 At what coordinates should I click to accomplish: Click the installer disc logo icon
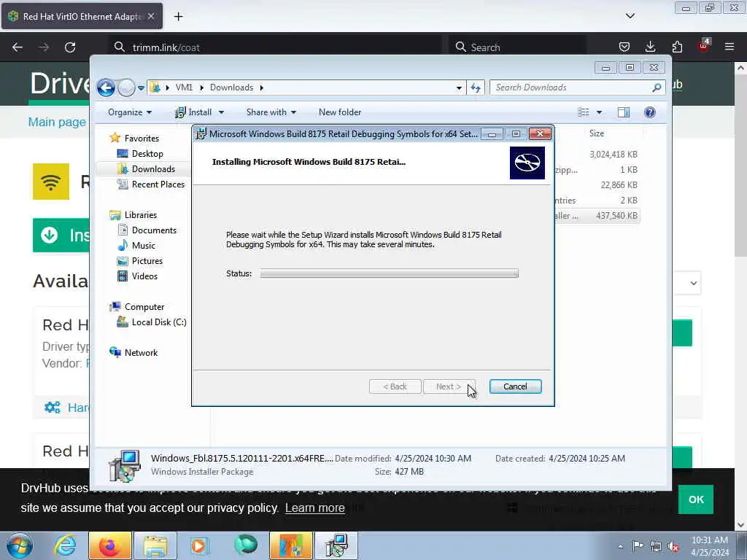(x=527, y=163)
